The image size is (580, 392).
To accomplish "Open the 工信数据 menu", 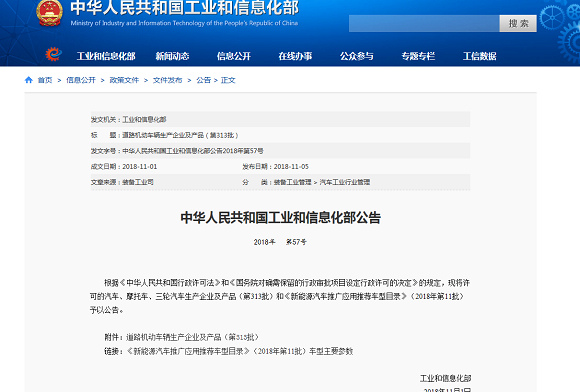I will [x=479, y=56].
